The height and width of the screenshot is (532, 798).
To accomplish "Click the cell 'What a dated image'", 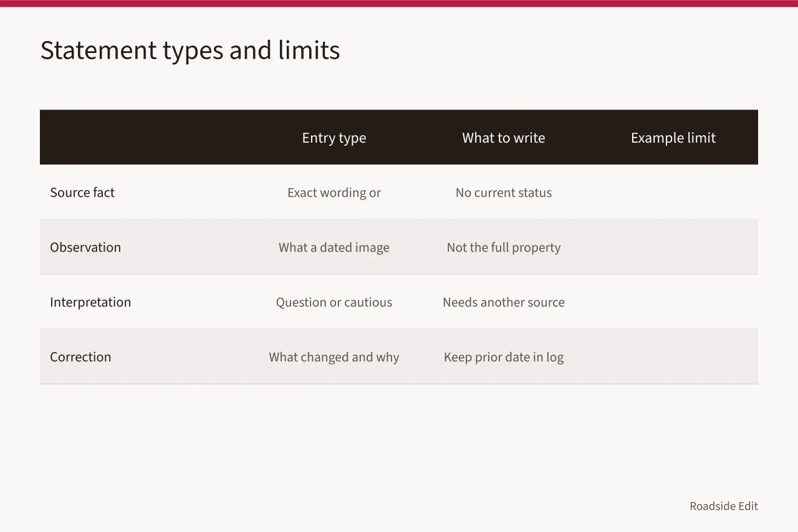I will 334,247.
